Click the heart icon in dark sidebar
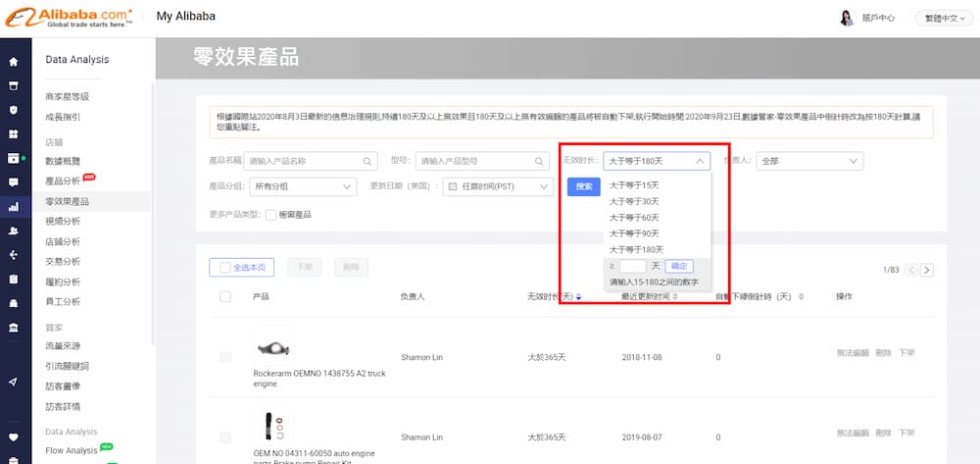 pyautogui.click(x=13, y=438)
